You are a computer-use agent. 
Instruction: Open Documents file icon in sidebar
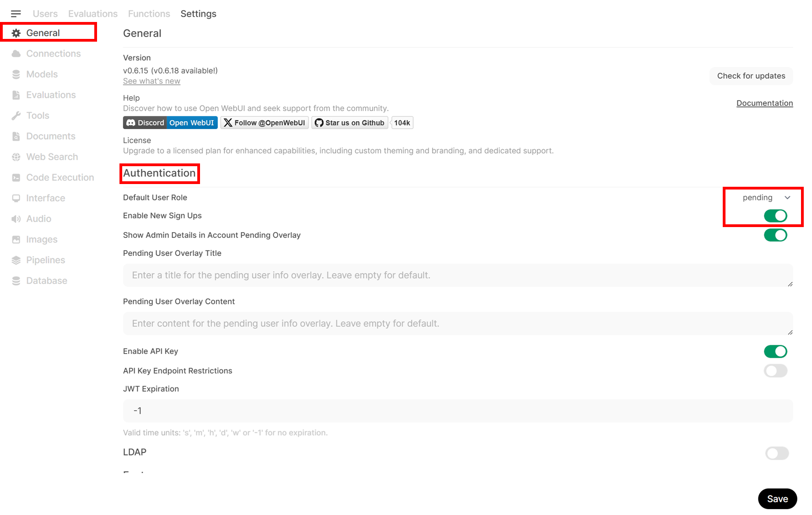16,136
